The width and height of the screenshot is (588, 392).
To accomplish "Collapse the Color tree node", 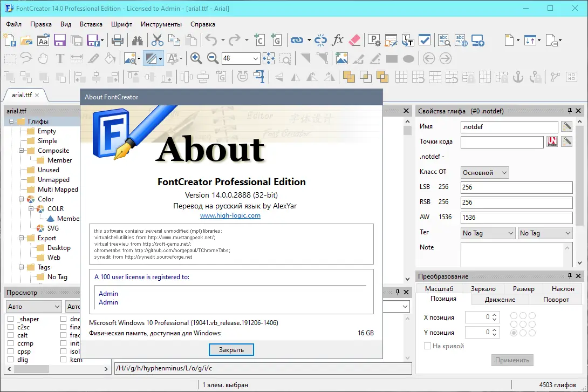I will pos(22,199).
